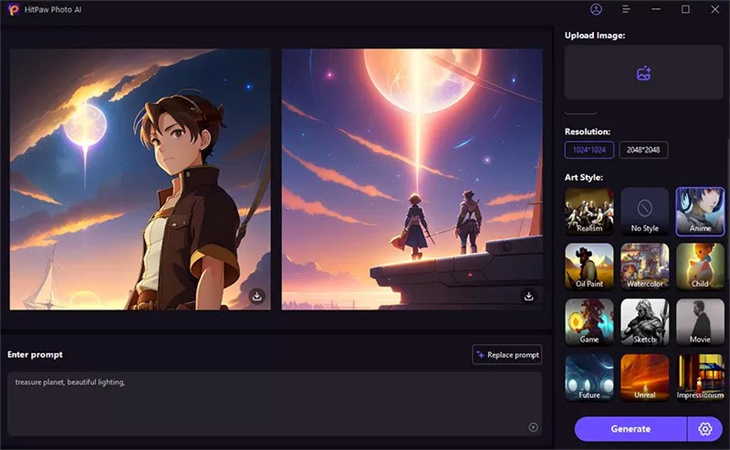The image size is (730, 450).
Task: Click the Replace prompt button
Action: click(508, 355)
